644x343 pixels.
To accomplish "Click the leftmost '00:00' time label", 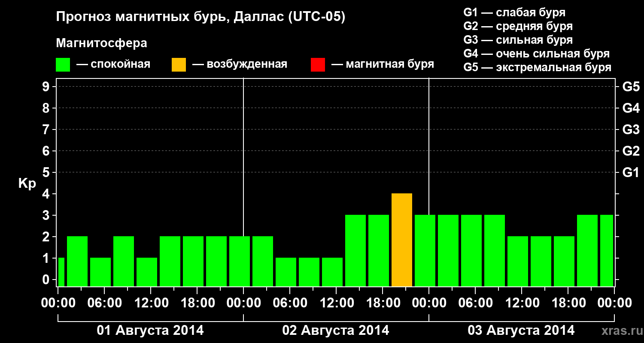I will [x=58, y=303].
